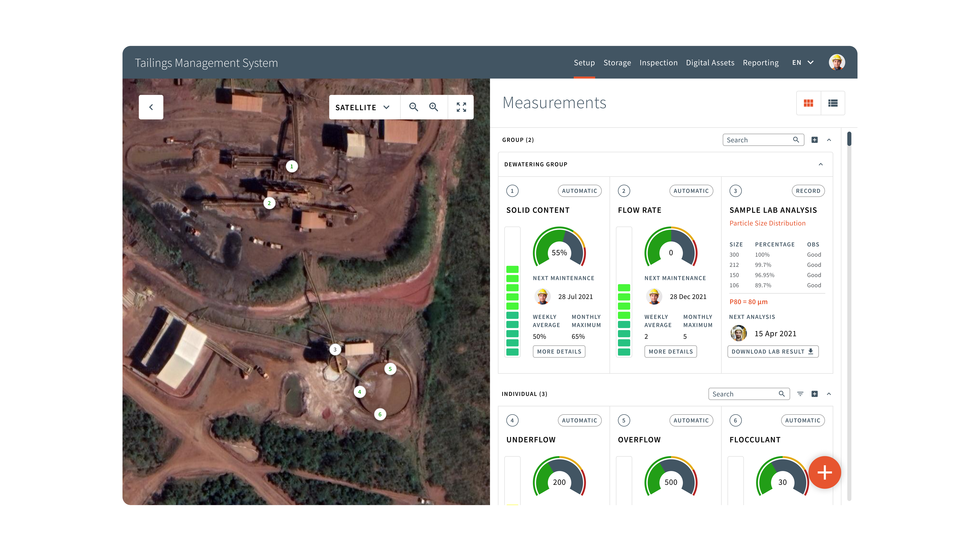
Task: Click DOWNLOAD LAB RESULT button
Action: 773,351
